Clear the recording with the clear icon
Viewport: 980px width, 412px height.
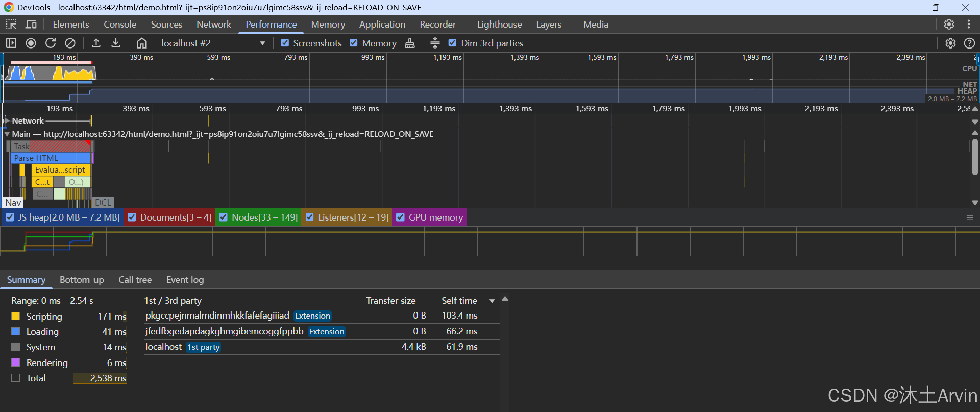tap(70, 43)
